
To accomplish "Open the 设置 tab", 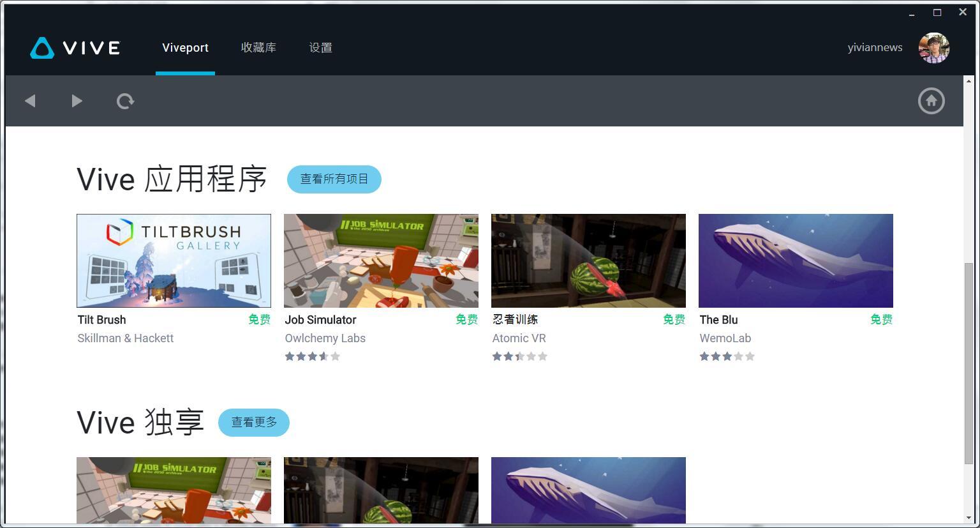I will coord(320,48).
